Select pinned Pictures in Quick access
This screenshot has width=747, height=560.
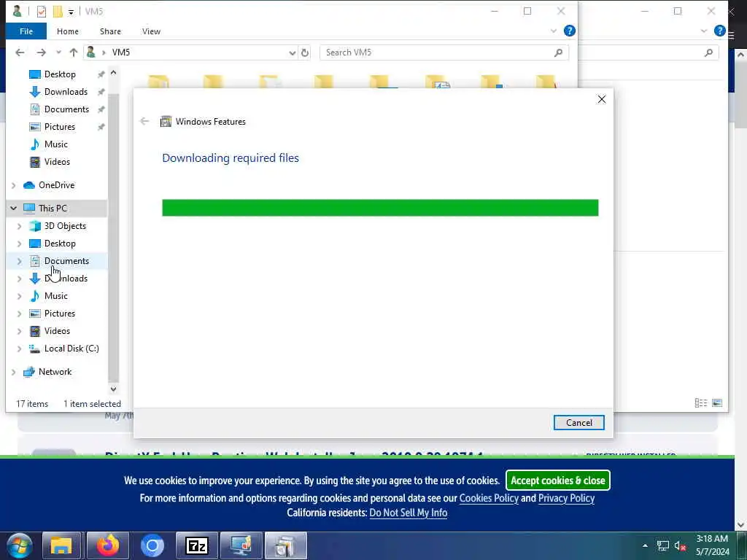tap(60, 127)
